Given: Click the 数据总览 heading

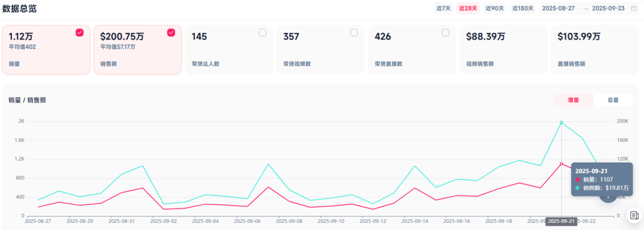Looking at the screenshot, I should coord(19,8).
